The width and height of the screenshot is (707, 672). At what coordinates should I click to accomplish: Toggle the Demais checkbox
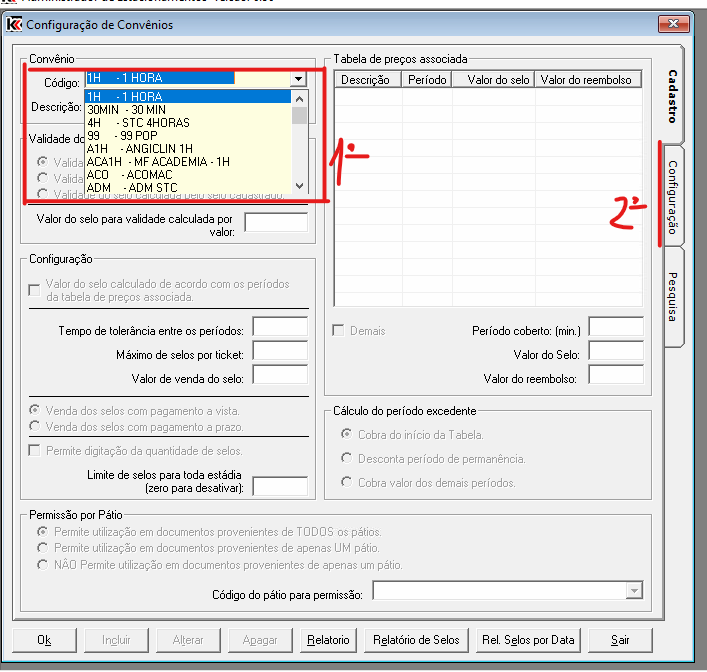click(339, 331)
